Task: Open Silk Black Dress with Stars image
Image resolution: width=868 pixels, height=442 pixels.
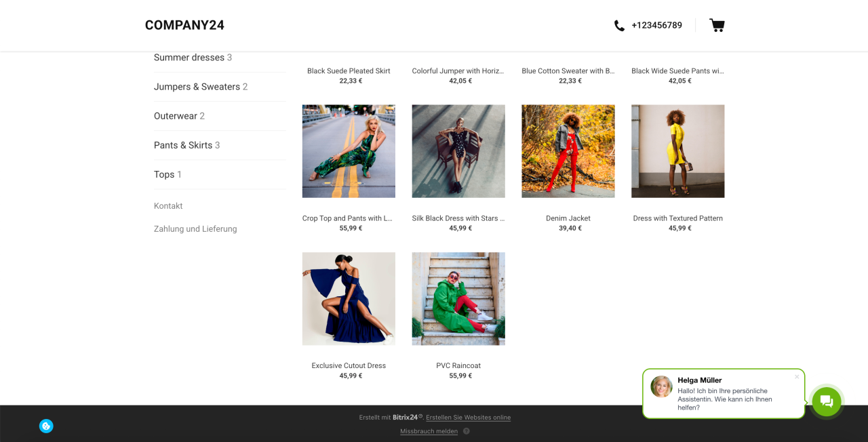Action: coord(458,151)
